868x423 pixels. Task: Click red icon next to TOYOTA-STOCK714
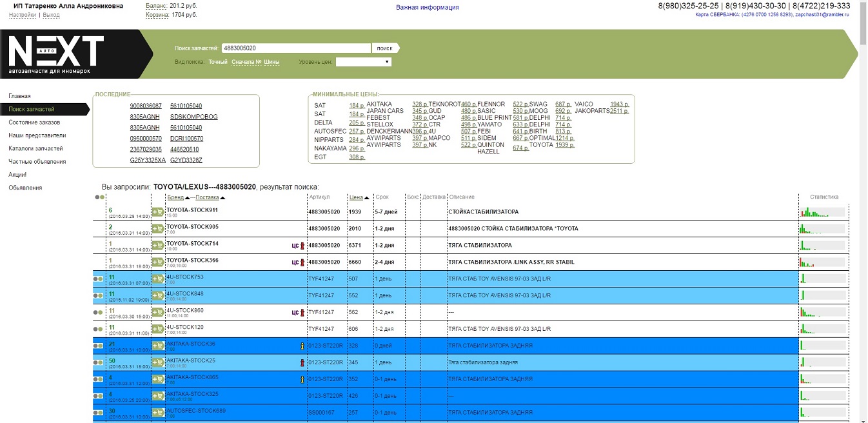click(x=302, y=246)
